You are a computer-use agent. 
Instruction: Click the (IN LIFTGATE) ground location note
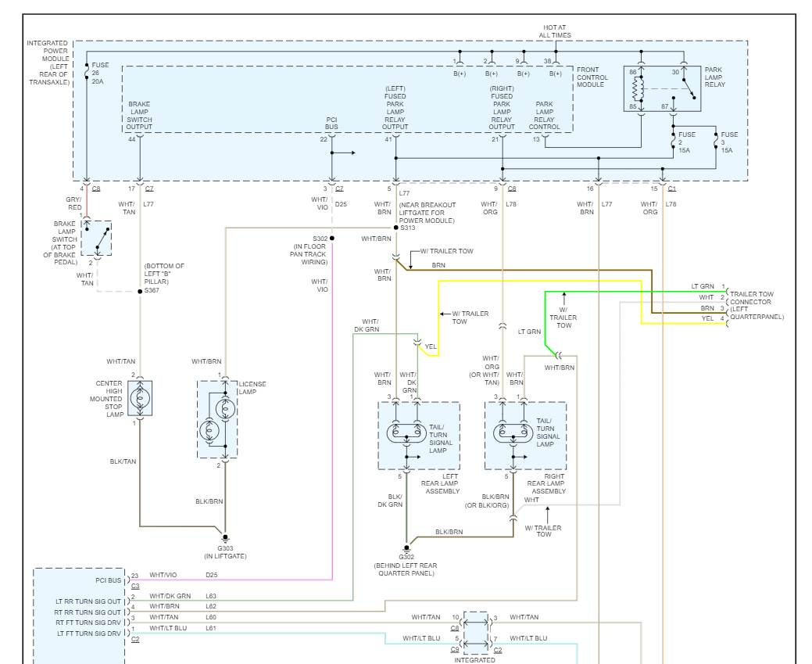225,557
